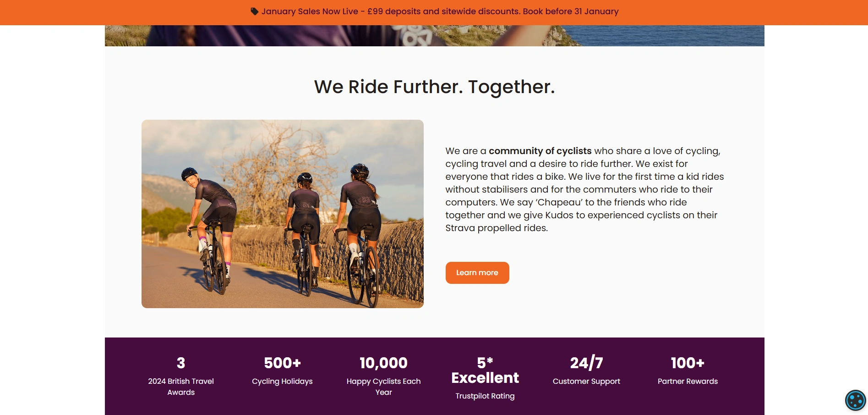The image size is (868, 415).
Task: Click the 10,000 statistic figure
Action: (383, 363)
